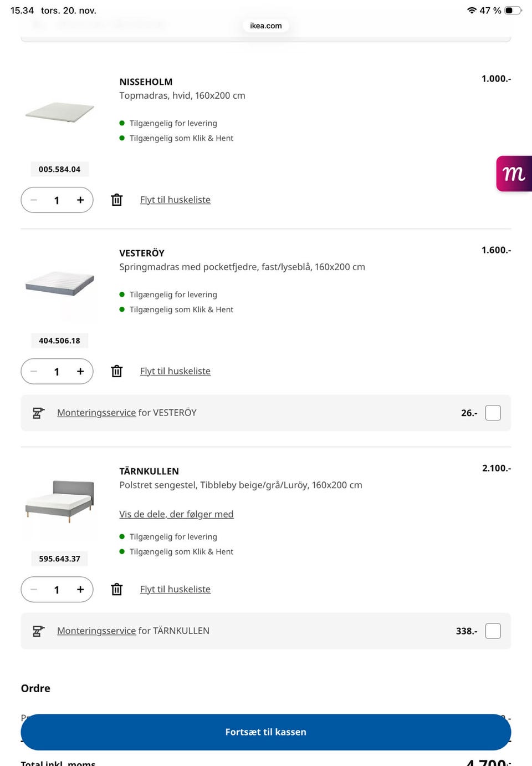Image resolution: width=532 pixels, height=766 pixels.
Task: Open the purple floating m widget
Action: [x=514, y=174]
